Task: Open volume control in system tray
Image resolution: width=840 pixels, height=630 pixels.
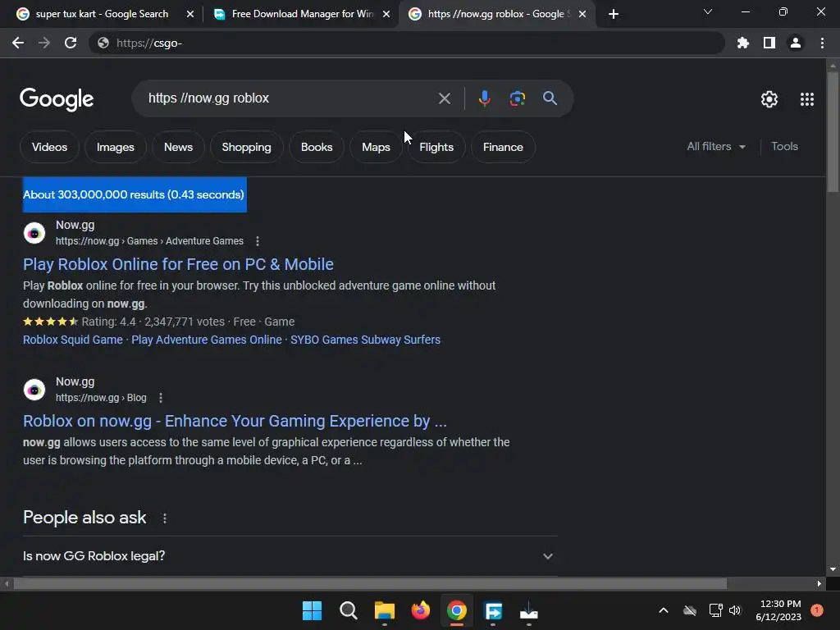Action: tap(735, 610)
